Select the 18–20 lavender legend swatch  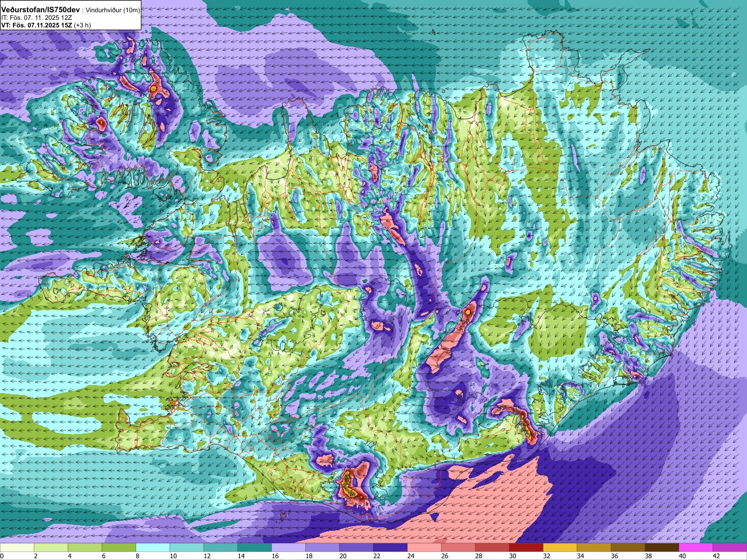tap(323, 548)
